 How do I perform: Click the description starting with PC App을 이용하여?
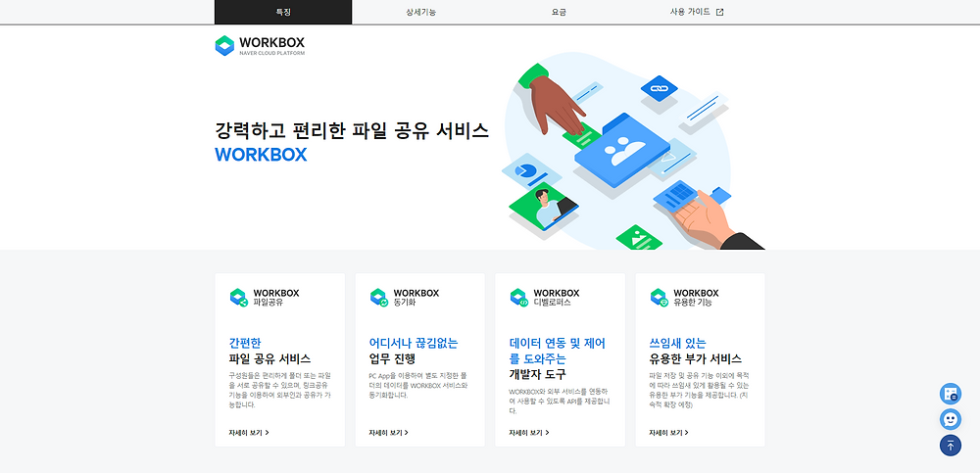coord(418,386)
